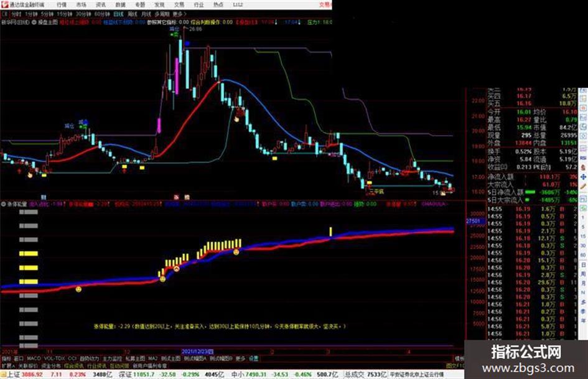588x379 pixels.
Task: Open the 关联报价 tab
Action: [28, 365]
